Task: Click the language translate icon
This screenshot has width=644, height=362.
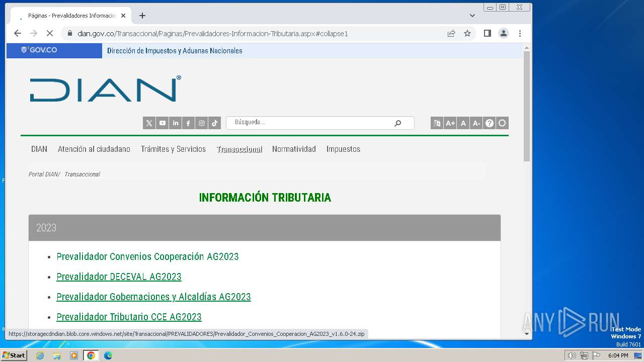Action: coord(437,123)
